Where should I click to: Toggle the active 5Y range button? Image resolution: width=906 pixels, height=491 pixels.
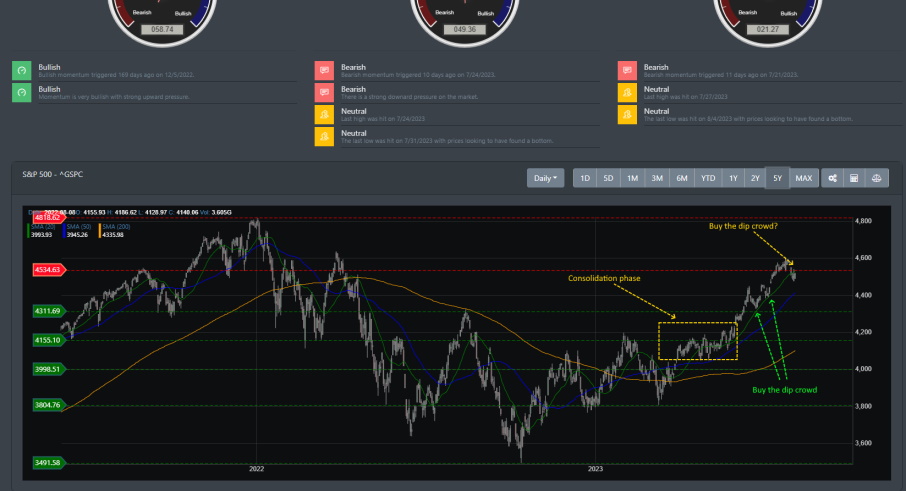coord(778,178)
